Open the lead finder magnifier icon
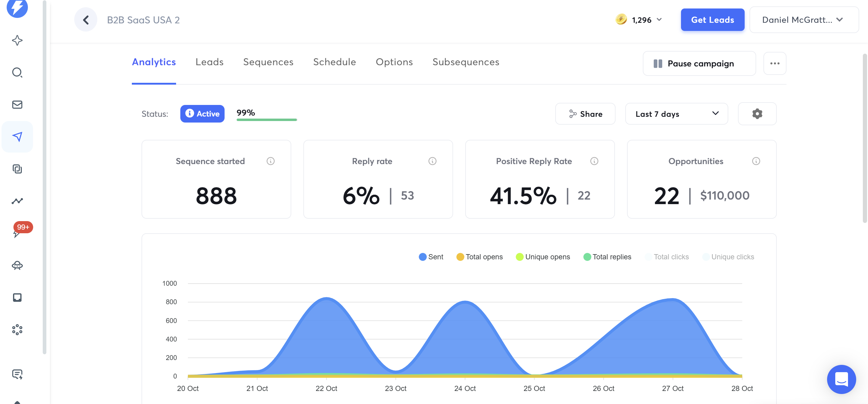 pos(17,72)
